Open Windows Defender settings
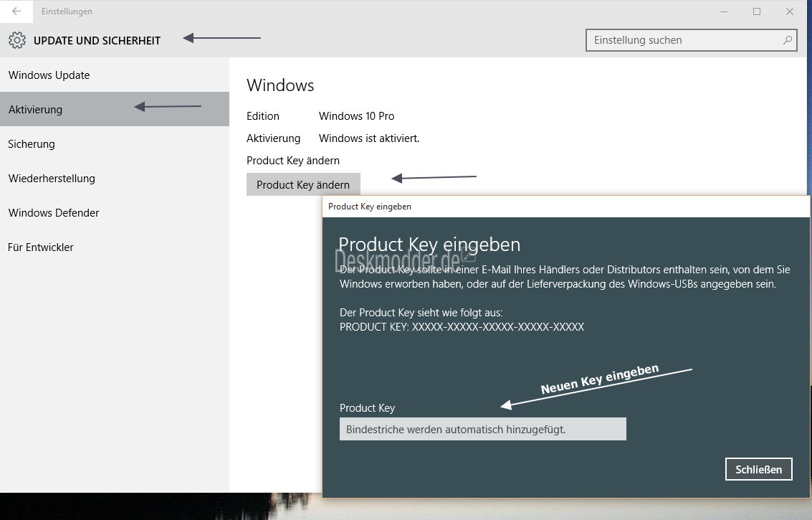This screenshot has width=812, height=520. click(x=115, y=212)
